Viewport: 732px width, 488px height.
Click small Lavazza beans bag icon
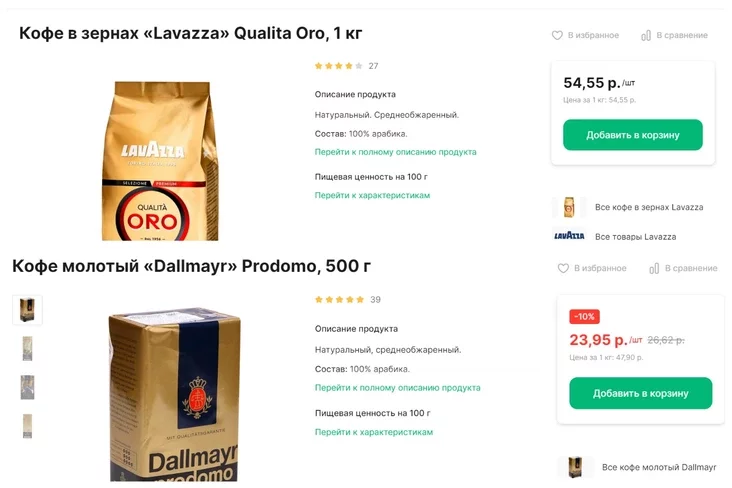click(x=569, y=207)
